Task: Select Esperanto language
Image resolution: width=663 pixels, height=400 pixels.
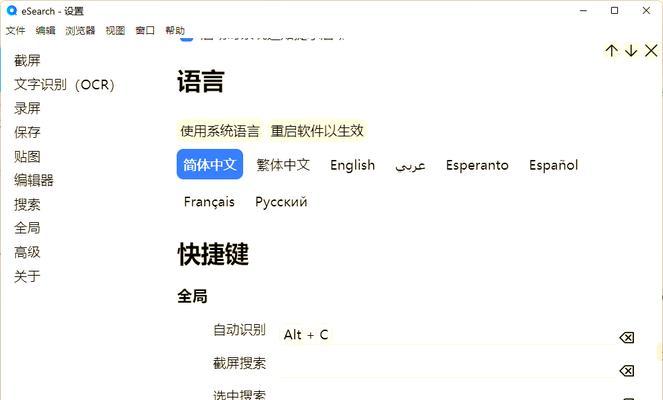Action: [x=477, y=164]
